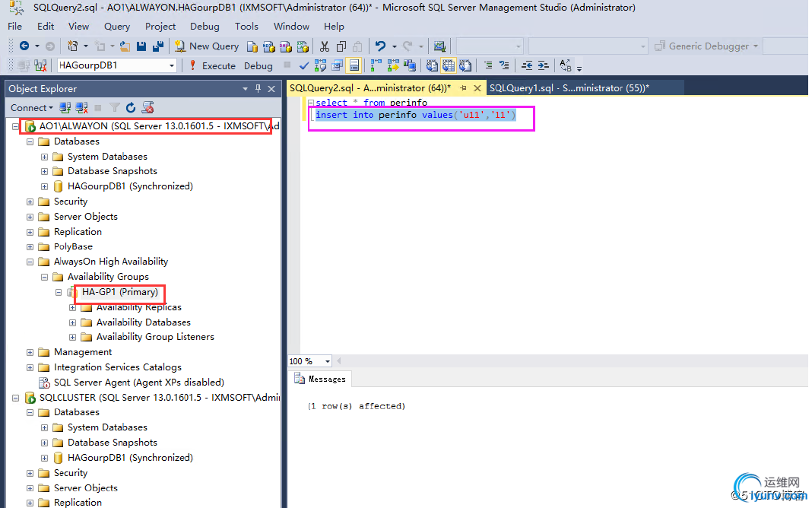The width and height of the screenshot is (812, 508).
Task: Toggle the Object Explorer pin icon
Action: [x=258, y=88]
